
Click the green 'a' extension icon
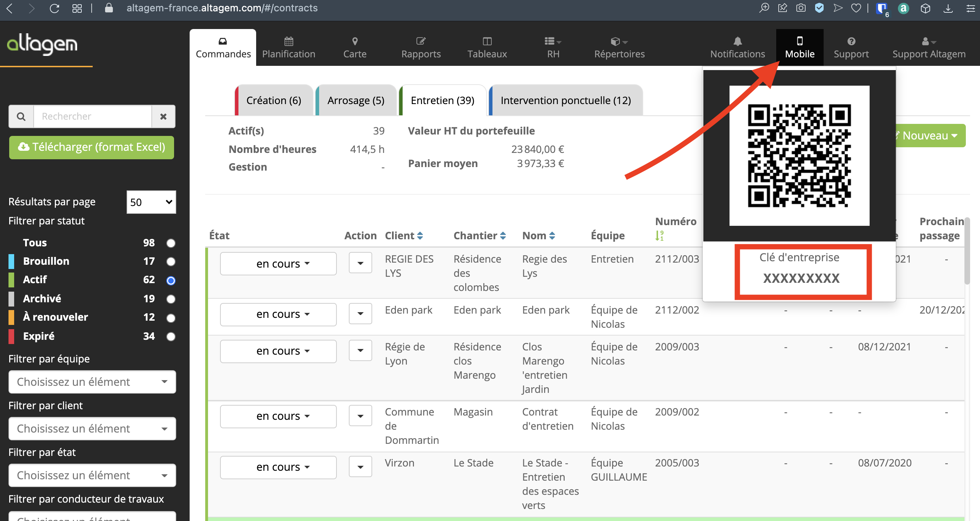904,8
